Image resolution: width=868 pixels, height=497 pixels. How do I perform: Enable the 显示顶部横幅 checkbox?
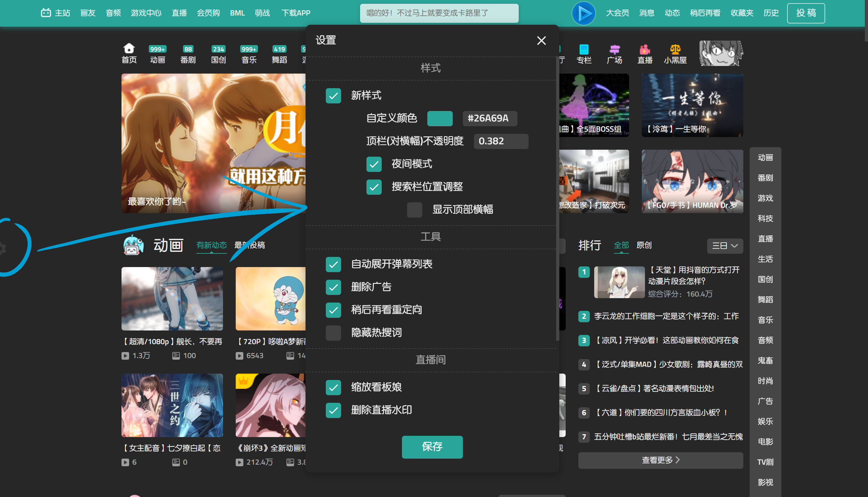(x=414, y=210)
